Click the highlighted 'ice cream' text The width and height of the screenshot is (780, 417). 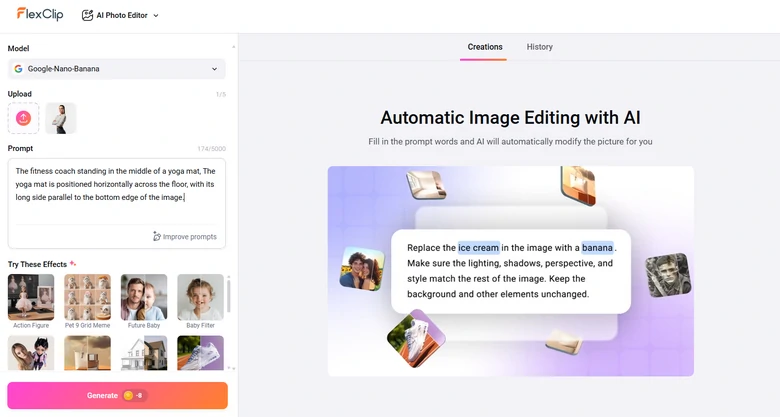[x=479, y=248]
